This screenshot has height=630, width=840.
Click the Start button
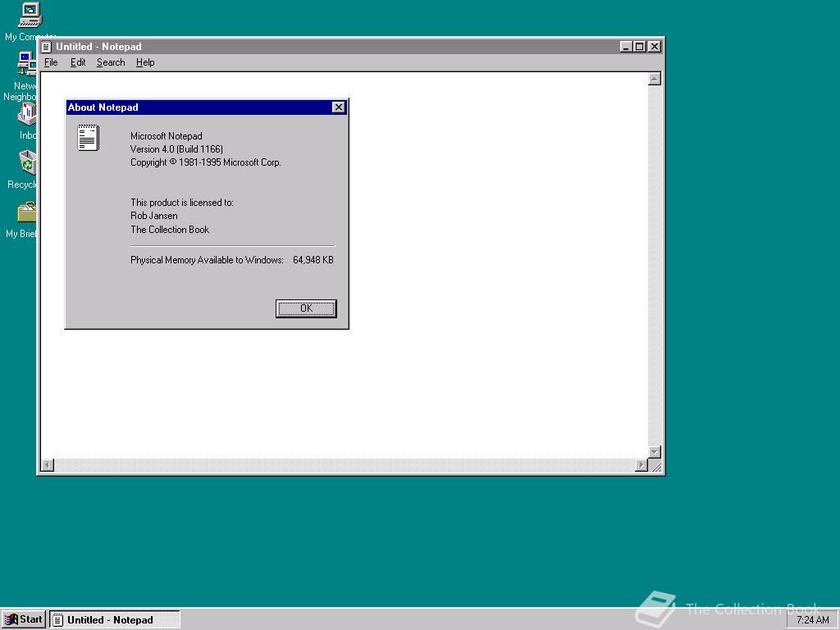tap(23, 619)
